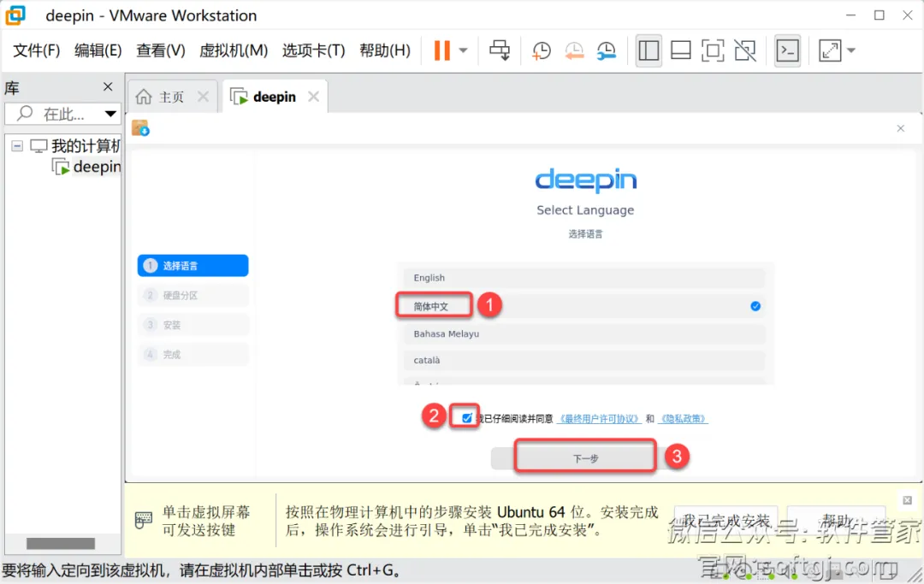Toggle the license agreement checkbox
The image size is (924, 584).
coord(467,419)
